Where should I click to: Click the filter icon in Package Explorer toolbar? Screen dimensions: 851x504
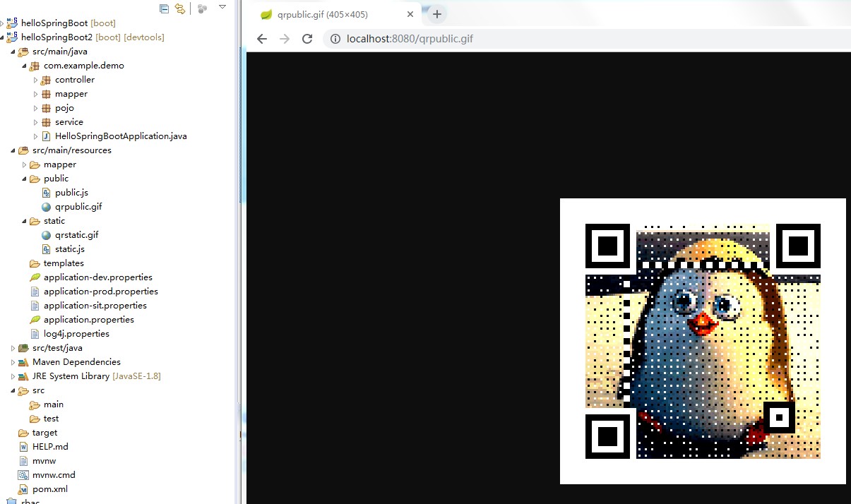[x=203, y=8]
